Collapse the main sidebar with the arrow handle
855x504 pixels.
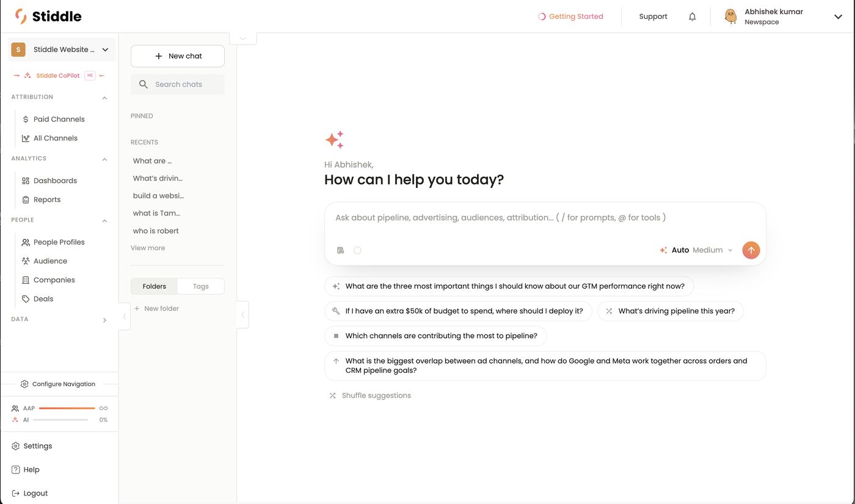[x=125, y=316]
